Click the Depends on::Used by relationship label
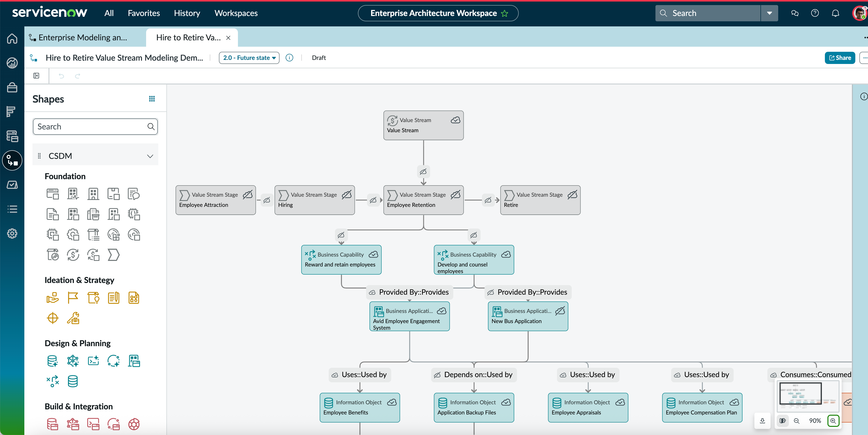The image size is (868, 435). 474,375
